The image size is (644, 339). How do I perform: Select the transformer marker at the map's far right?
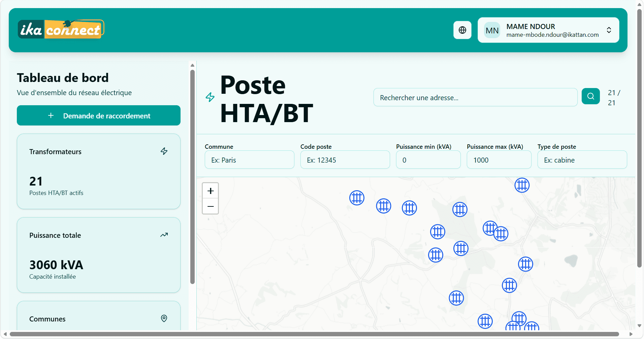click(x=526, y=264)
